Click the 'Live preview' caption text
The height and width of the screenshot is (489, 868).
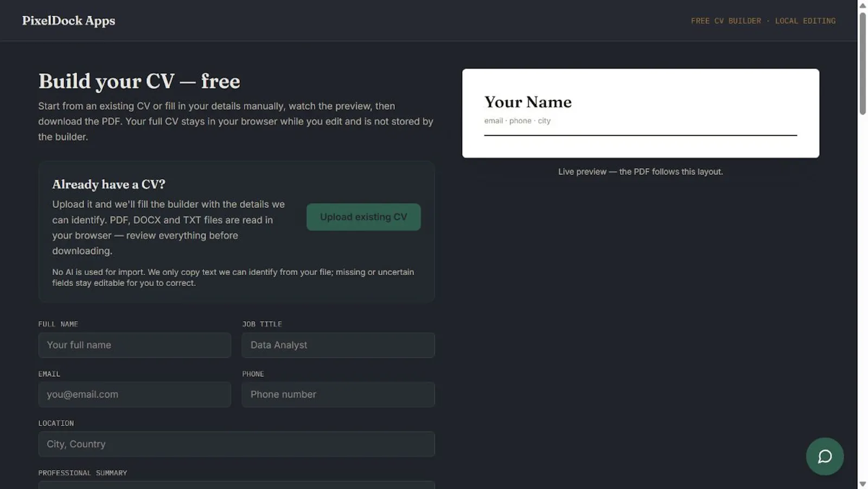click(x=641, y=172)
